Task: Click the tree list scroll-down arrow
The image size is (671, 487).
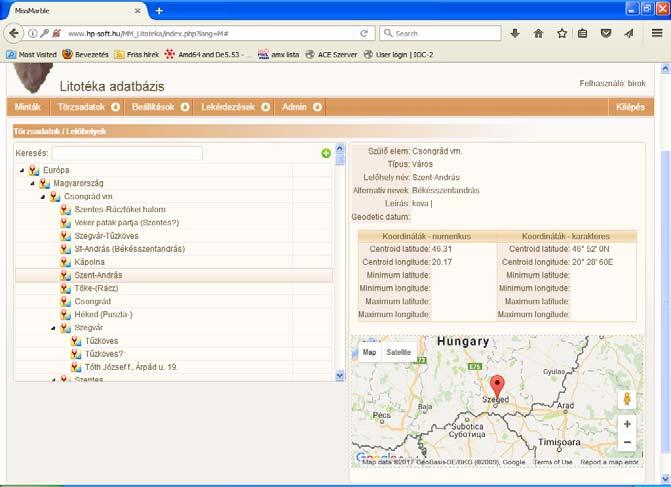Action: [340, 376]
